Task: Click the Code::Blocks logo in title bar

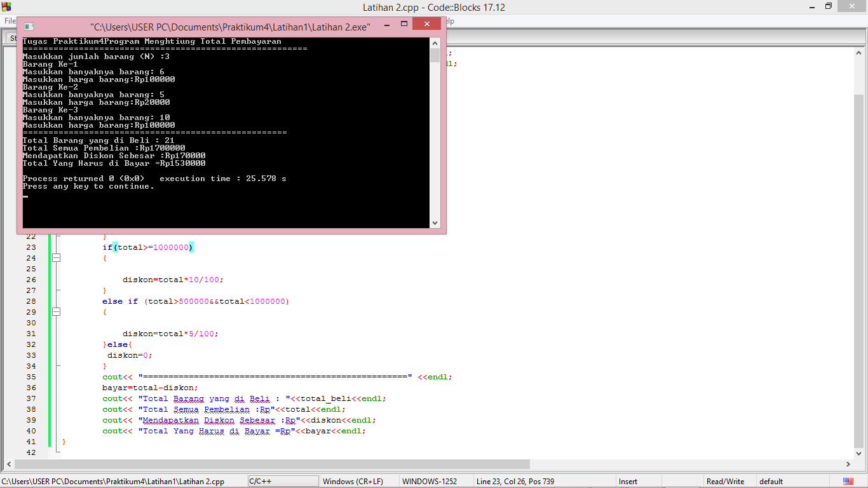Action: (x=6, y=7)
